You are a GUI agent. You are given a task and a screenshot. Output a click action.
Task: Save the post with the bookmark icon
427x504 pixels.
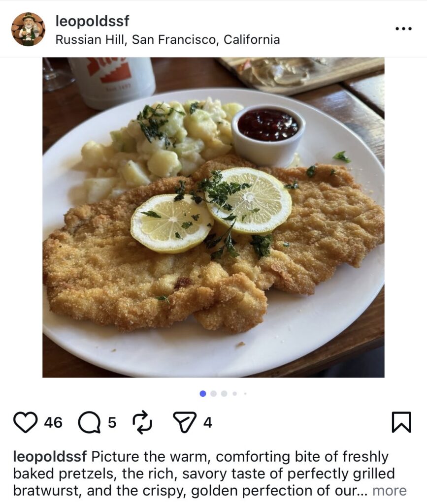[x=401, y=422]
